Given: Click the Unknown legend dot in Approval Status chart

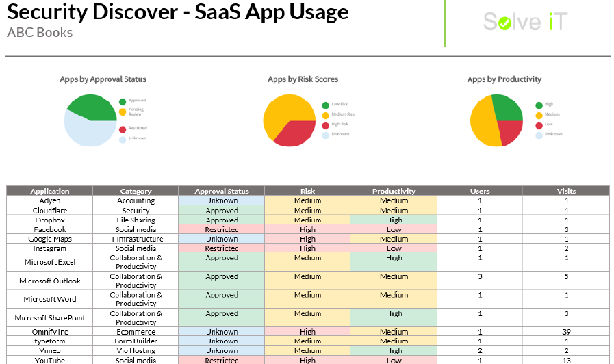Looking at the screenshot, I should 123,140.
